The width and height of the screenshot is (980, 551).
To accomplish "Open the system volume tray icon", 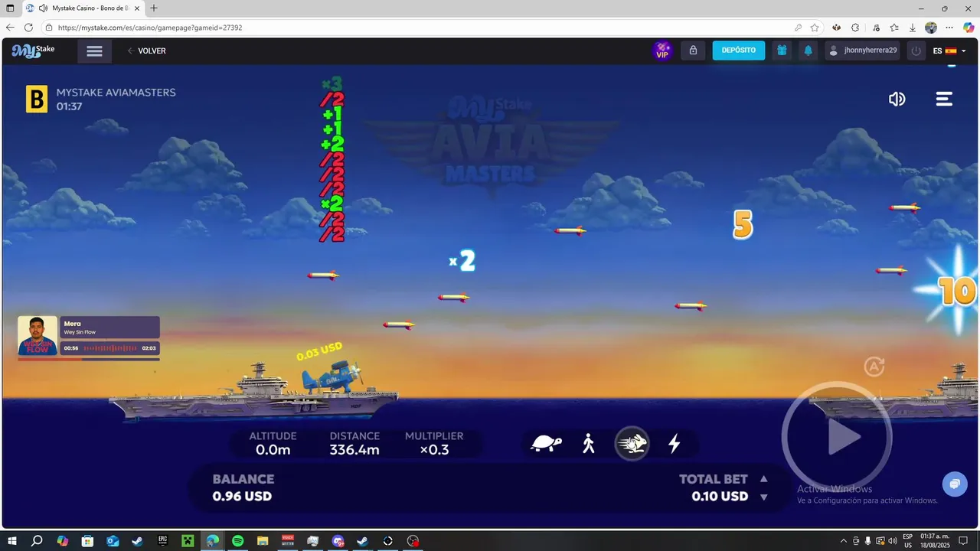I will tap(893, 541).
